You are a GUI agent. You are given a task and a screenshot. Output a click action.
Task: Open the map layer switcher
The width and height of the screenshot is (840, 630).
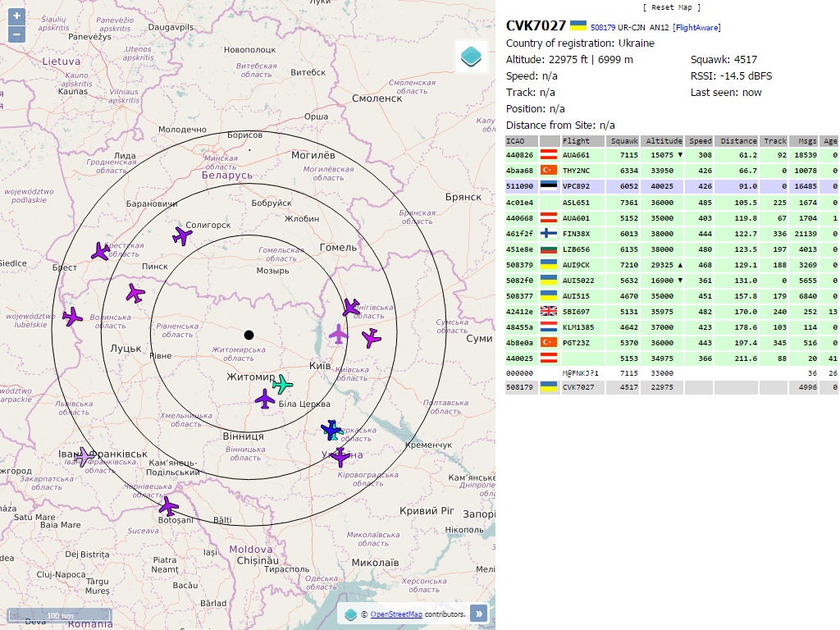pos(472,57)
